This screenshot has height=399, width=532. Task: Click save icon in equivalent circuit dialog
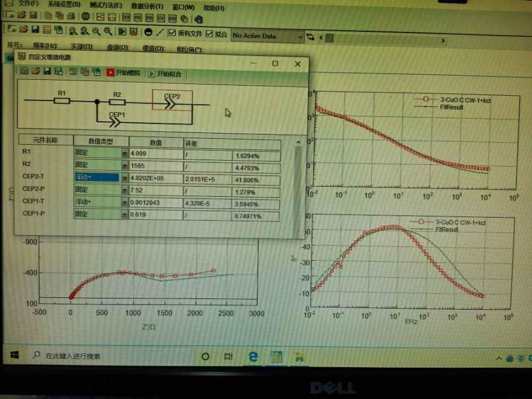47,72
